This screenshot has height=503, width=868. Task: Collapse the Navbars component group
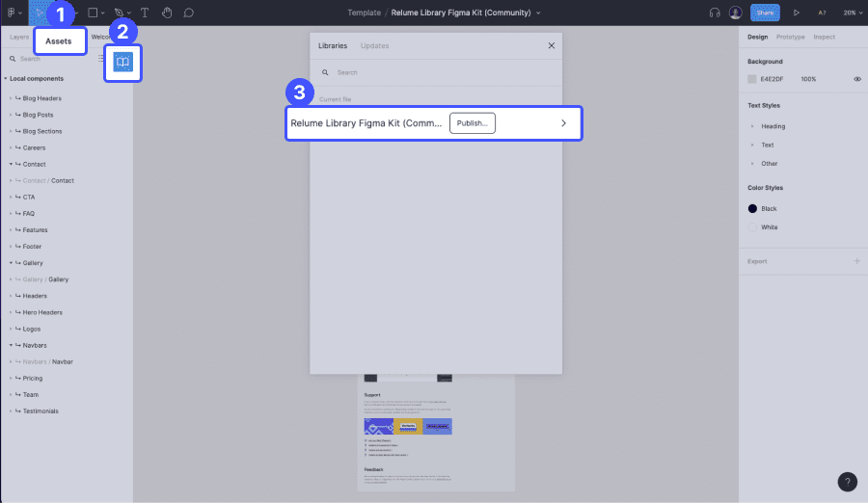[x=11, y=345]
